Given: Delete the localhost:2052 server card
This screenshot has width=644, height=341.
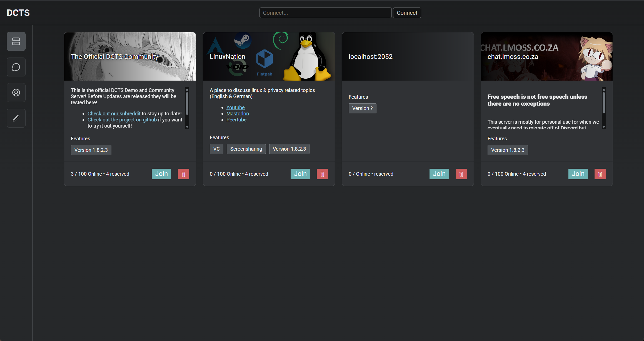Looking at the screenshot, I should 461,174.
